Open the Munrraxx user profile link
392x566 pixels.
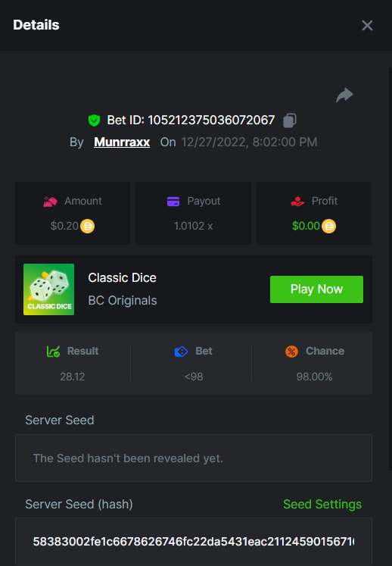[122, 142]
